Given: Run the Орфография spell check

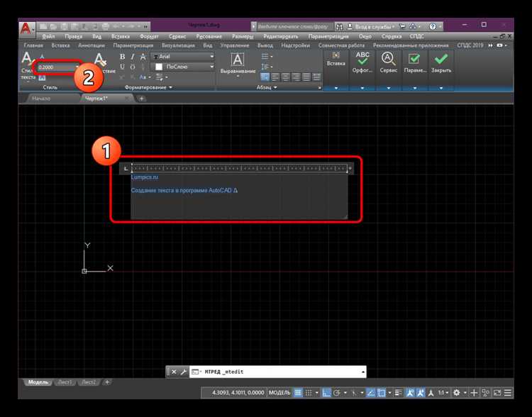Looking at the screenshot, I should (362, 62).
